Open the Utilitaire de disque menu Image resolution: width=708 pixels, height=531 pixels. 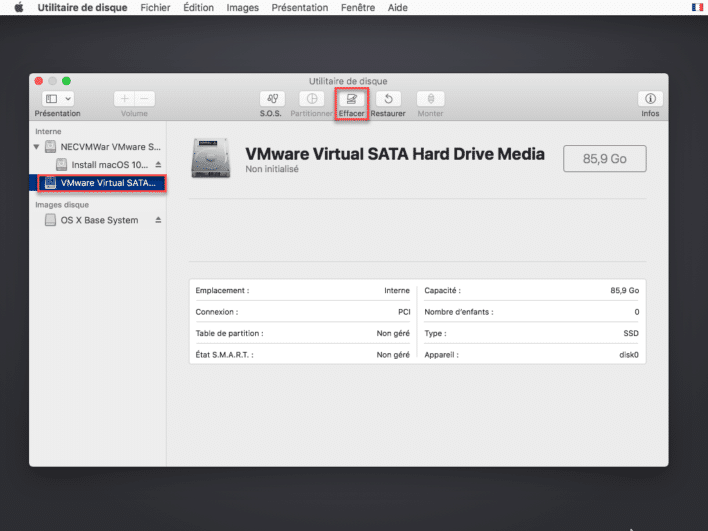[x=82, y=8]
